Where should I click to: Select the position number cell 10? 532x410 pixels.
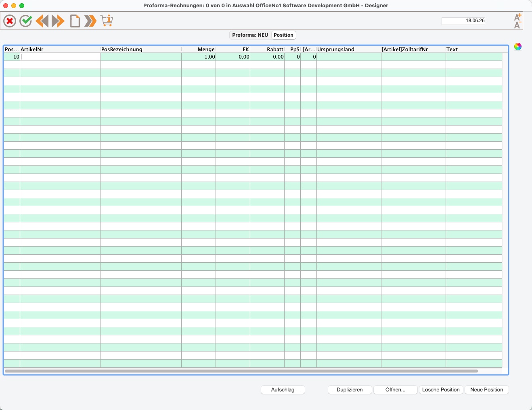point(12,57)
